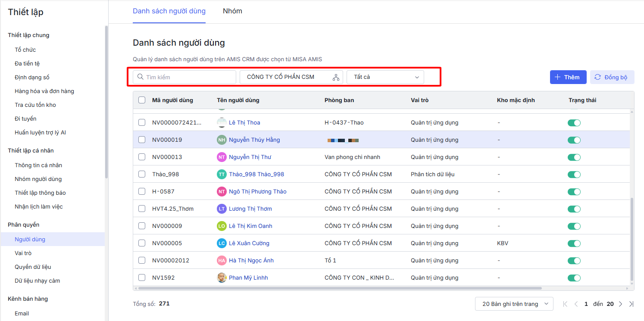
Task: Click the Thêm button
Action: (x=568, y=77)
